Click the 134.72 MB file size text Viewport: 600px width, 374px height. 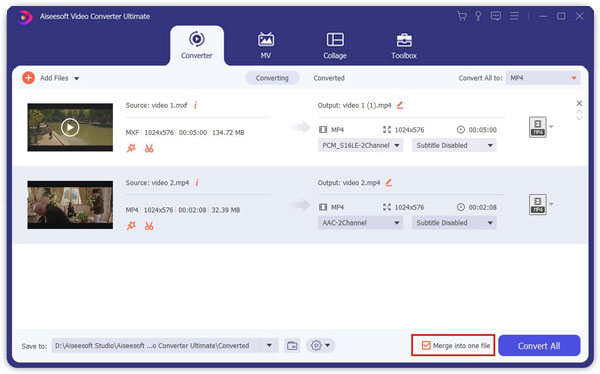pyautogui.click(x=228, y=132)
